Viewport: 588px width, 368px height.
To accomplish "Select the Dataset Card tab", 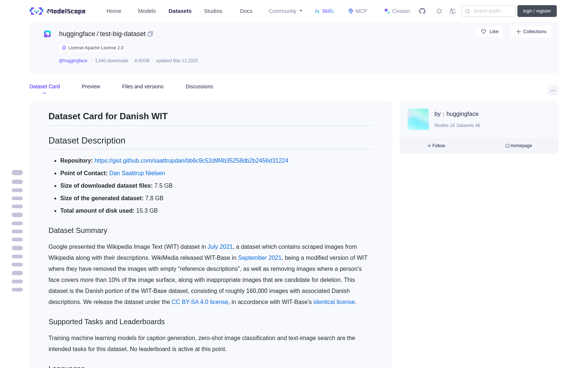I will tap(44, 86).
